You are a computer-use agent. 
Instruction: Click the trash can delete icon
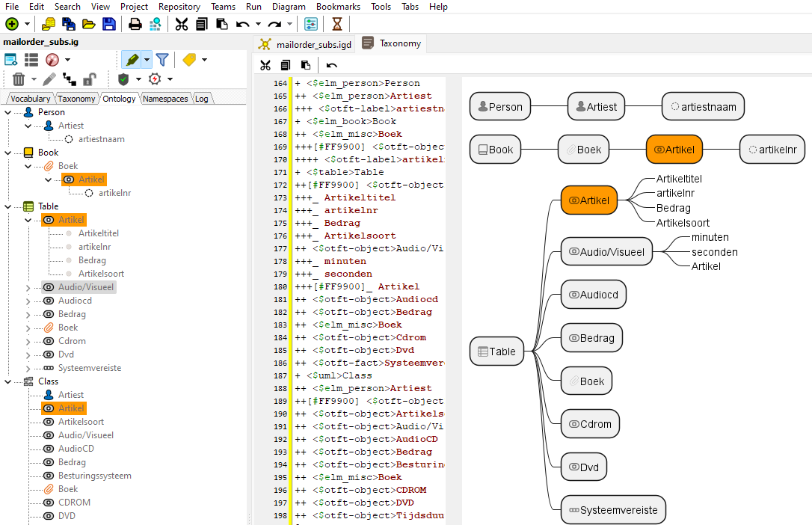(x=19, y=79)
